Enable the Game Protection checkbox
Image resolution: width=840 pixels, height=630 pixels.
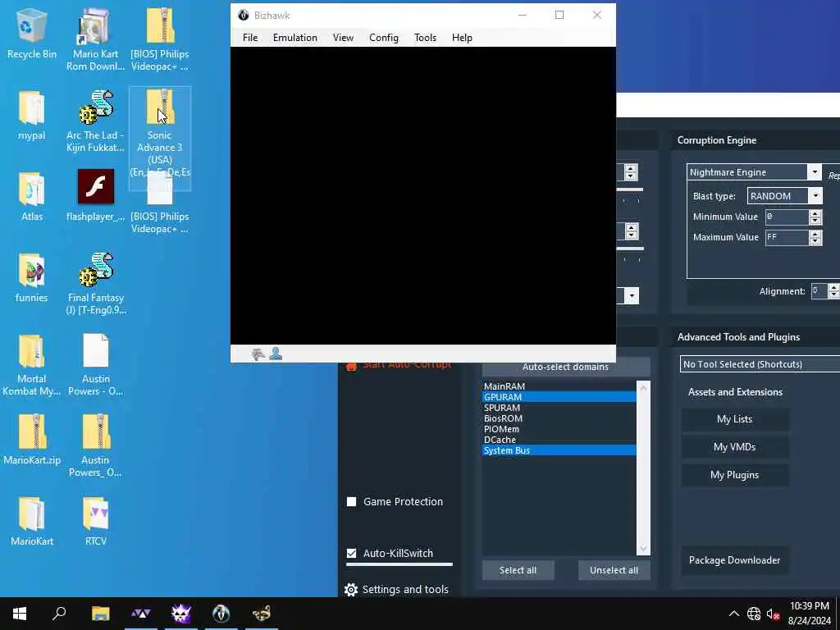tap(351, 501)
